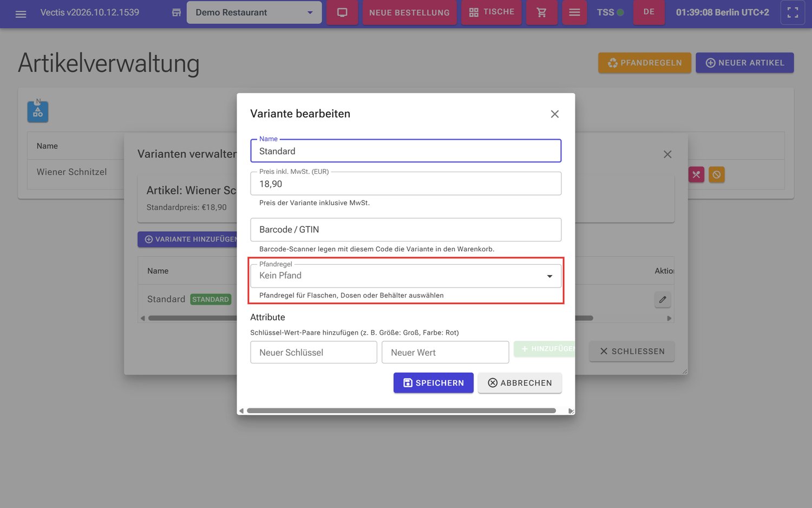Close the Variante bearbeiten dialog
This screenshot has height=508, width=812.
tap(555, 114)
